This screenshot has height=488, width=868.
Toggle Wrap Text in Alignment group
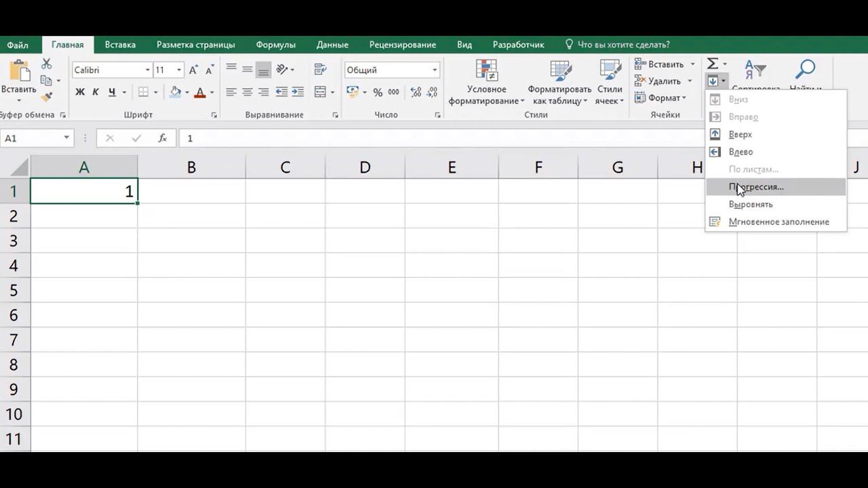click(320, 69)
